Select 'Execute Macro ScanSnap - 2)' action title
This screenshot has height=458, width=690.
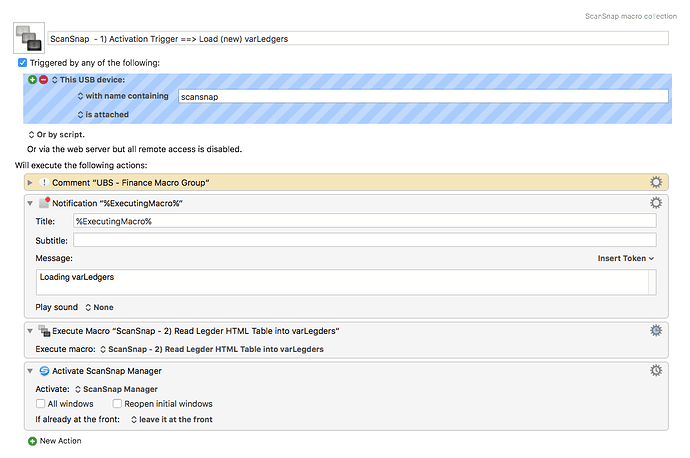pos(196,331)
